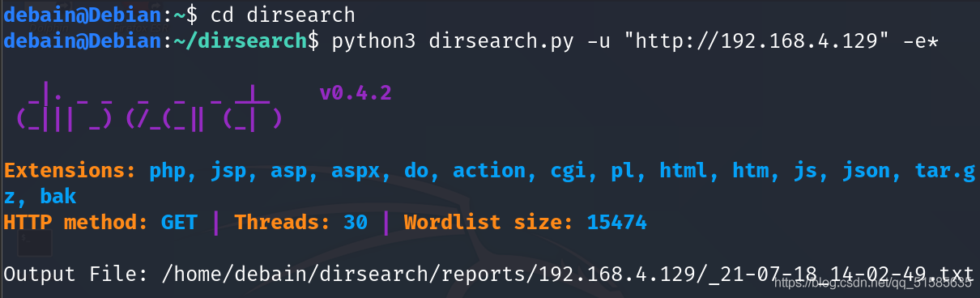This screenshot has height=298, width=980.
Task: Click the 'Wordlist size:' label
Action: coord(489,222)
